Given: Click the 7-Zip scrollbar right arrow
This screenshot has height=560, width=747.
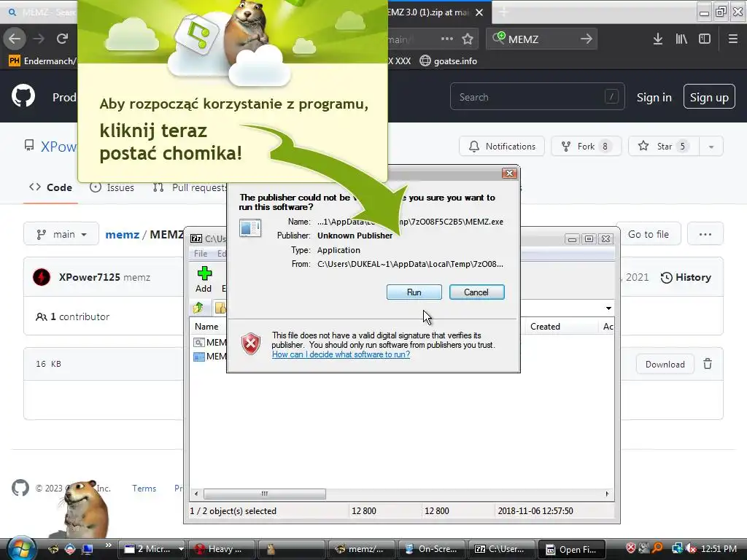Looking at the screenshot, I should (x=607, y=494).
